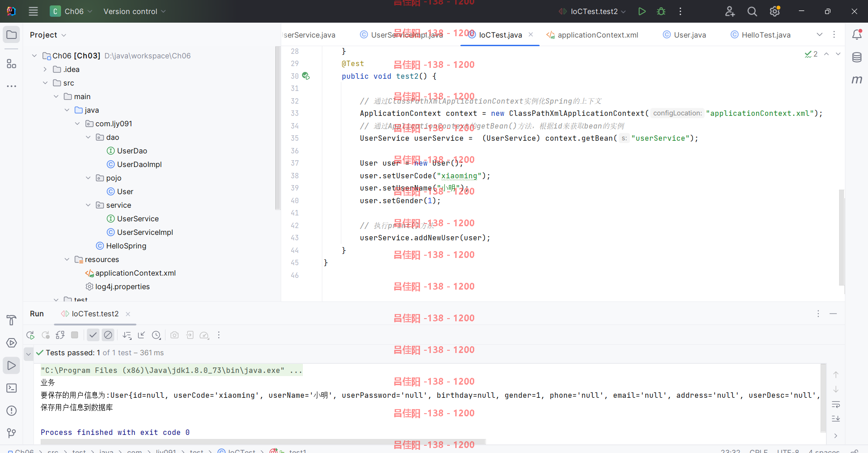This screenshot has width=868, height=453.
Task: Open the Build hammer tool window
Action: (11, 320)
